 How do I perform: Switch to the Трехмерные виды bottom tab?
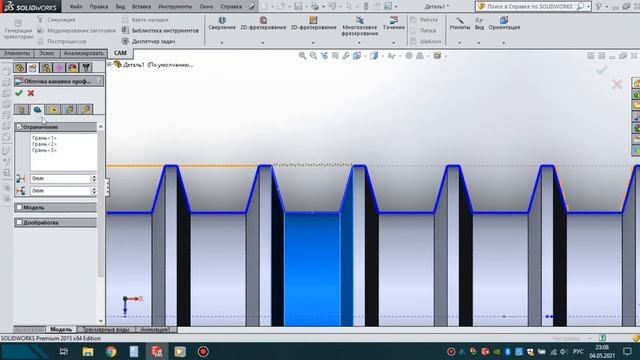click(106, 329)
